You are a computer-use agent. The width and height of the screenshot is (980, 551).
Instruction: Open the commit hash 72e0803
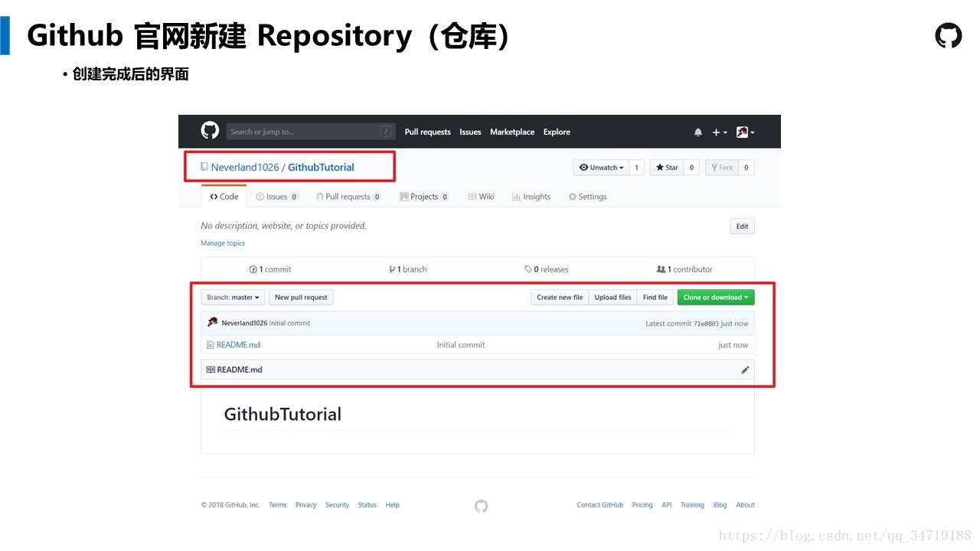click(706, 324)
